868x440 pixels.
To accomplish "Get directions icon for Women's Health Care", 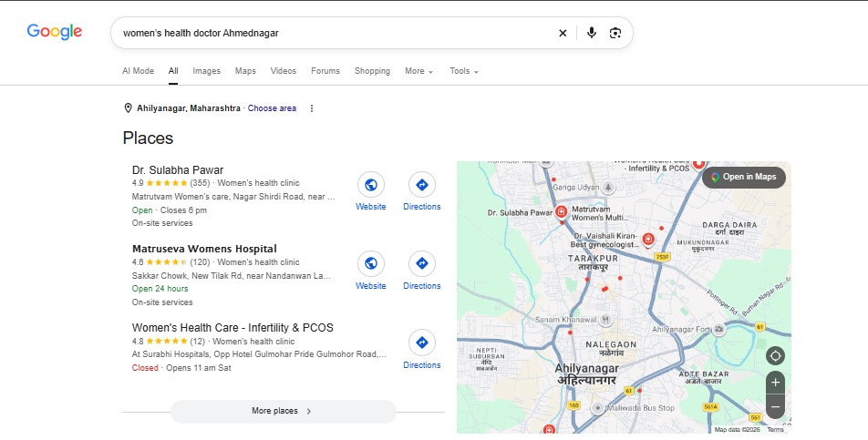I will (422, 343).
